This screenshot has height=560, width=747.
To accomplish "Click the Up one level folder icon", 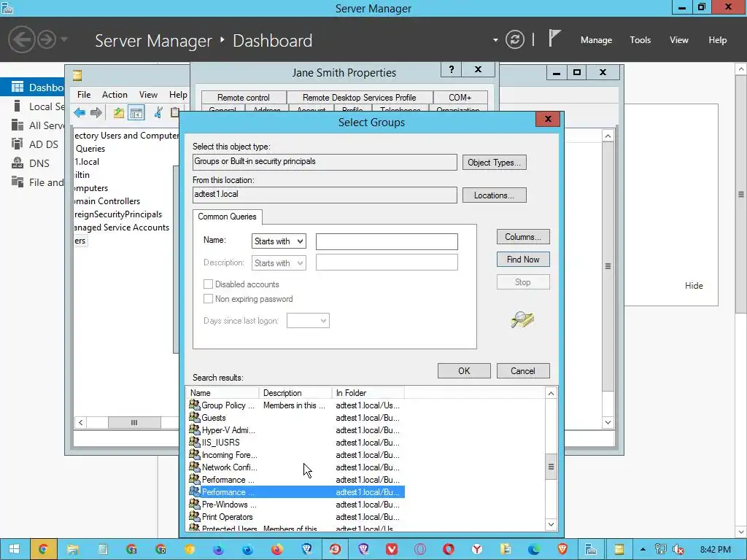I will (119, 113).
